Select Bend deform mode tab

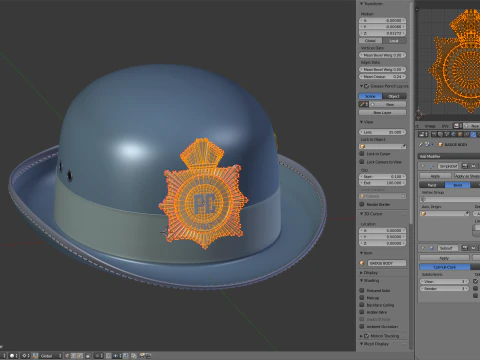[458, 185]
